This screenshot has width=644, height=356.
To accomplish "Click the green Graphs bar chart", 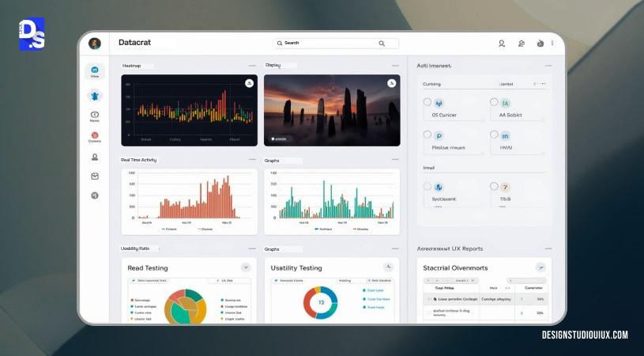I will click(x=332, y=202).
